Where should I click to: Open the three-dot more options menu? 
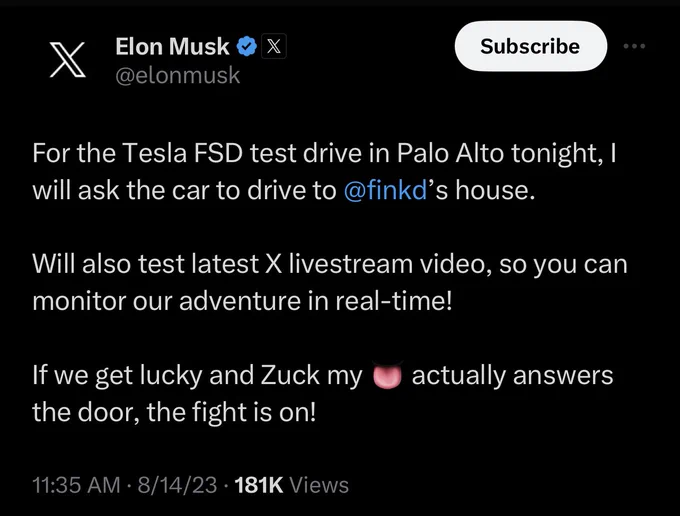pyautogui.click(x=634, y=46)
